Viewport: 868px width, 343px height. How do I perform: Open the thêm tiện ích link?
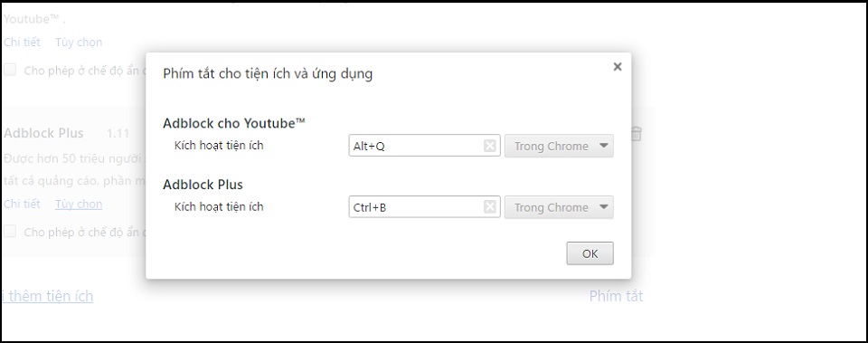click(48, 296)
